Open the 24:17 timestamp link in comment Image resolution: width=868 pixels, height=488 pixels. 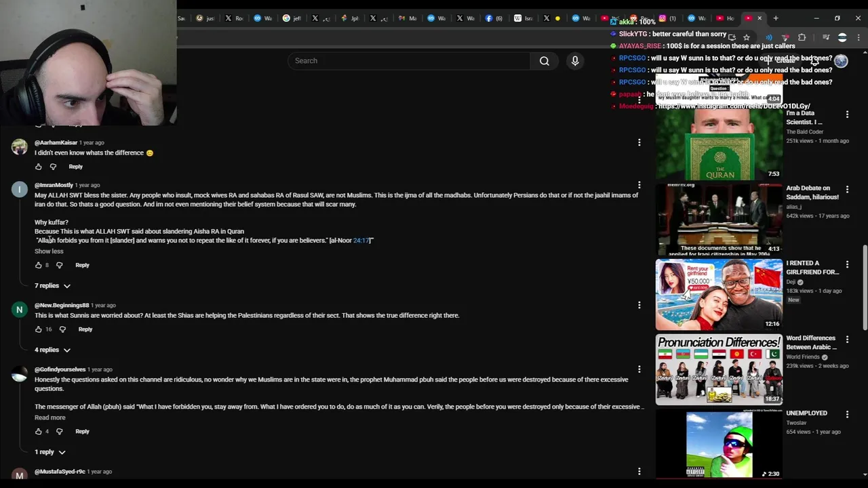[361, 241]
